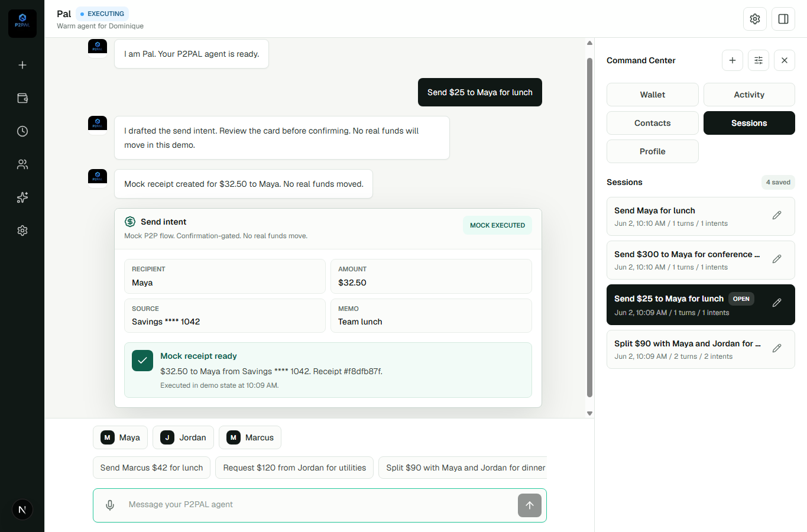Click the mock receipt checkmark icon
807x532 pixels.
[142, 361]
